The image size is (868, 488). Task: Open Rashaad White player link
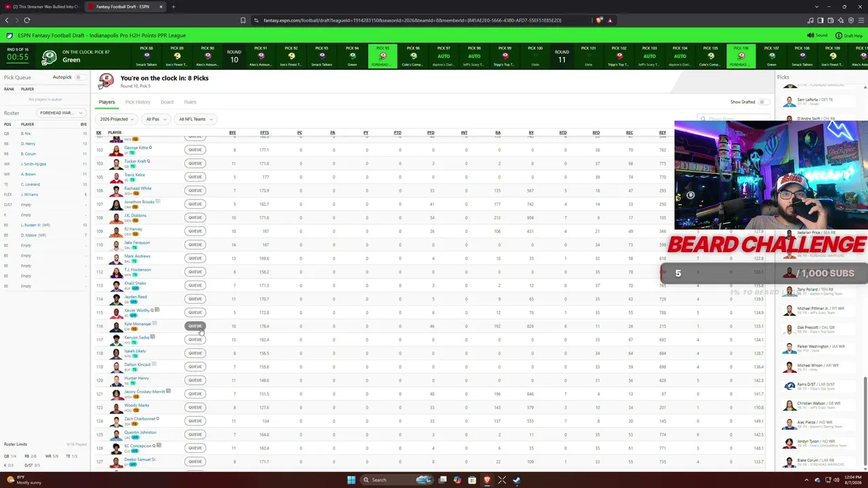pyautogui.click(x=138, y=188)
